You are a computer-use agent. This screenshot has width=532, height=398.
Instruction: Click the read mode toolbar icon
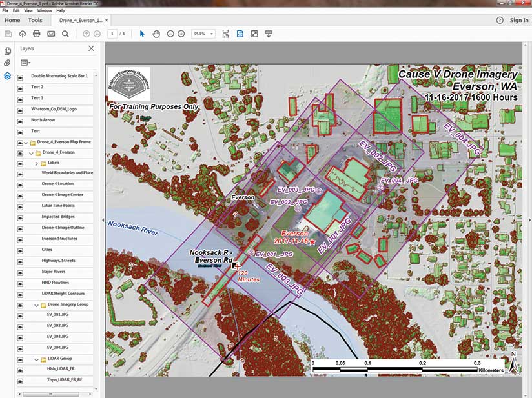coord(269,34)
